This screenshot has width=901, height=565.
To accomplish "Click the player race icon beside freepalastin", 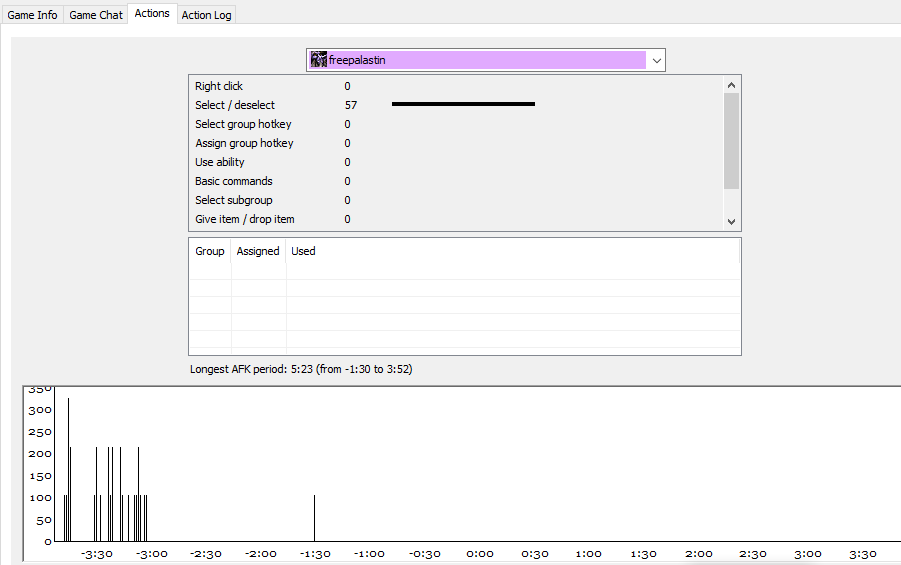I will (318, 59).
